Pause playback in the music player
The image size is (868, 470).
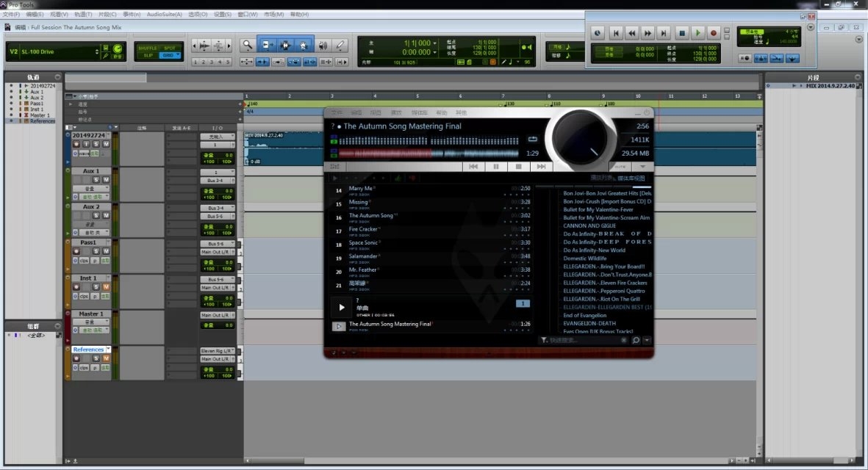[x=496, y=167]
